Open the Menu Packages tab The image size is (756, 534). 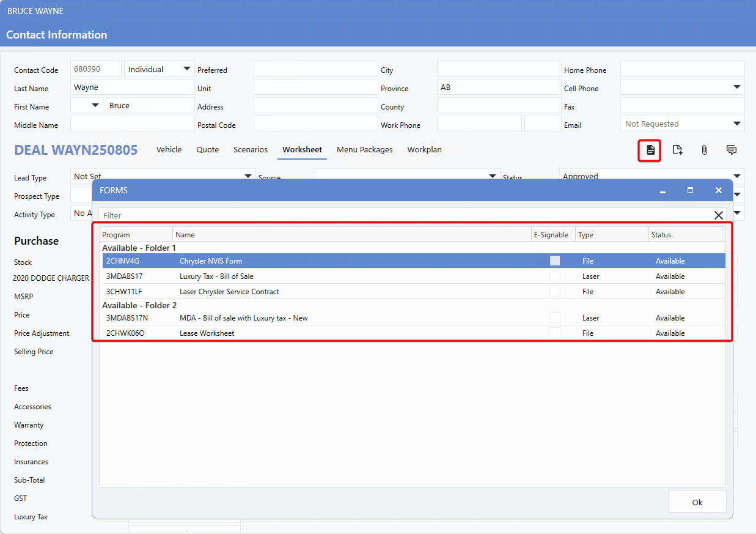point(364,150)
